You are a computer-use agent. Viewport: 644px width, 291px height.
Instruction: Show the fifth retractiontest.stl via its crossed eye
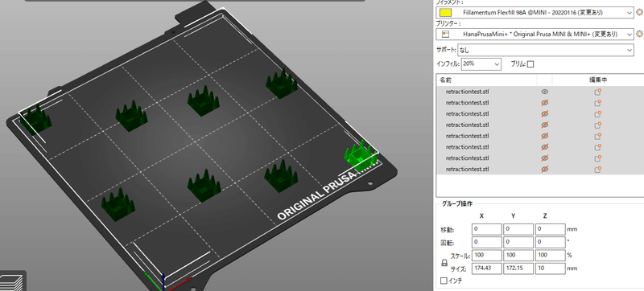[545, 136]
